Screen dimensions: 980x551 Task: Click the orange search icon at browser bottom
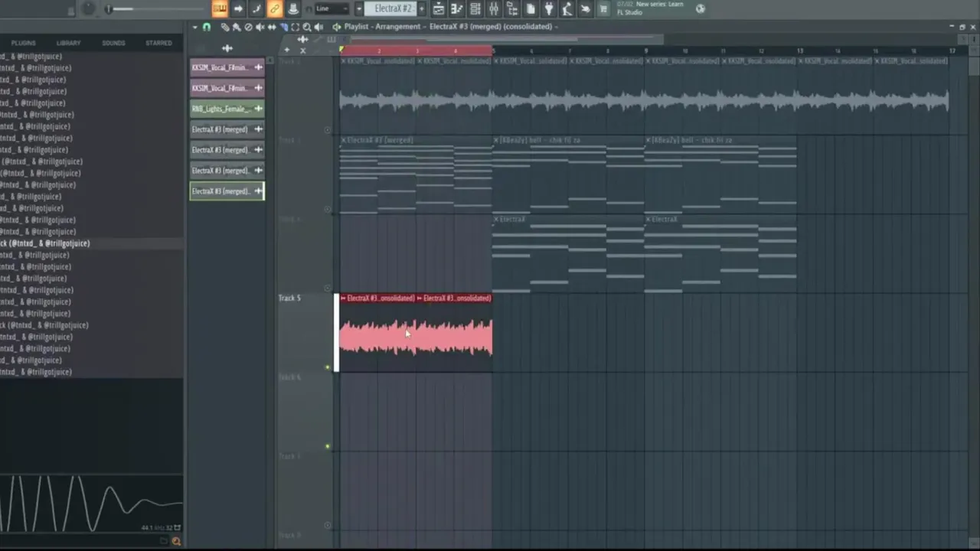point(176,542)
